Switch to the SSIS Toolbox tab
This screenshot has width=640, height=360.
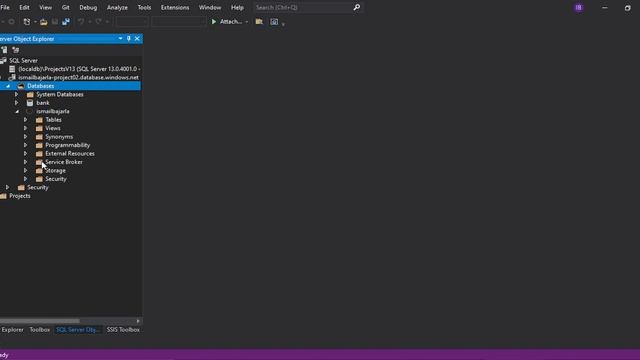click(123, 329)
